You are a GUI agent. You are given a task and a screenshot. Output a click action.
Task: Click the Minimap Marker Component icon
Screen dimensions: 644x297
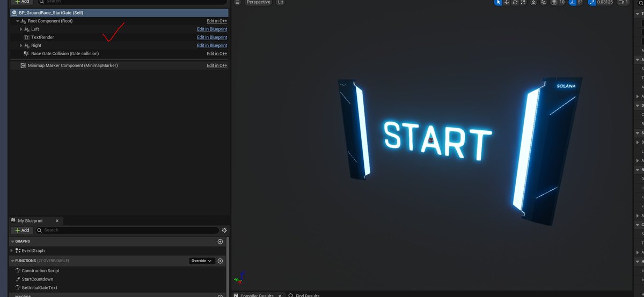[x=23, y=65]
